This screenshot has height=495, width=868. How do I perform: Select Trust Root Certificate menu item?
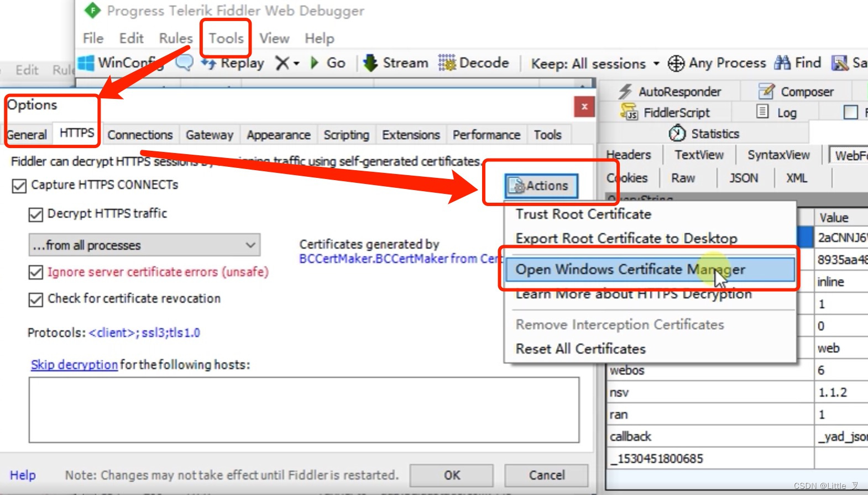650,214
